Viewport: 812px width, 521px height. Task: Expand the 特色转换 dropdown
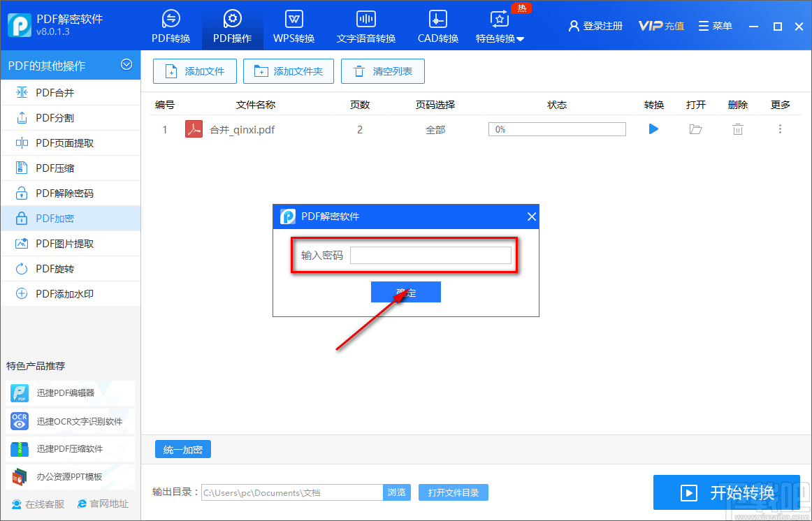tap(521, 39)
